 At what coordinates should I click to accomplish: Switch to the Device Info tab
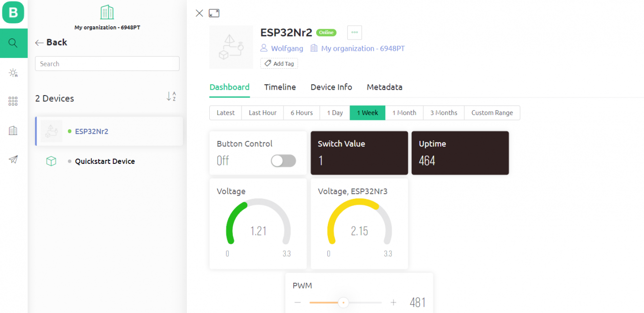point(331,87)
